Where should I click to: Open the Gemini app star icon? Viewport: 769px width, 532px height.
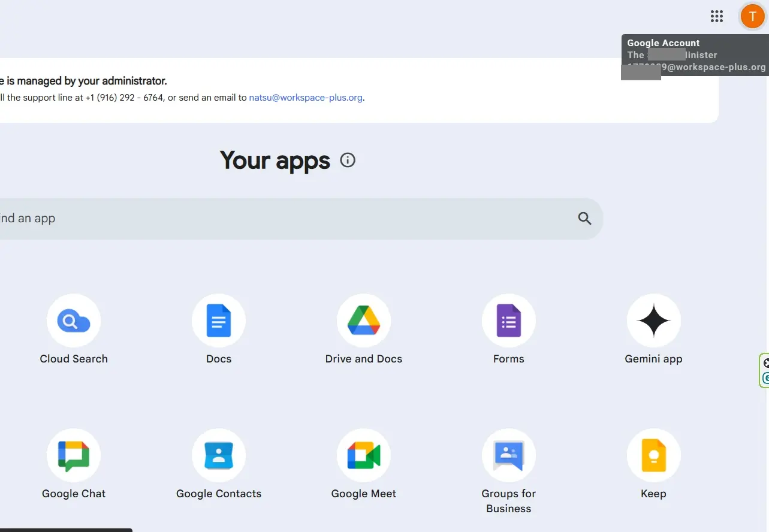tap(654, 321)
